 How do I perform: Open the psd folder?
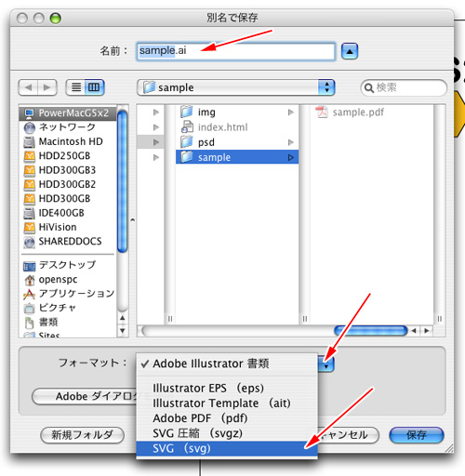(237, 142)
